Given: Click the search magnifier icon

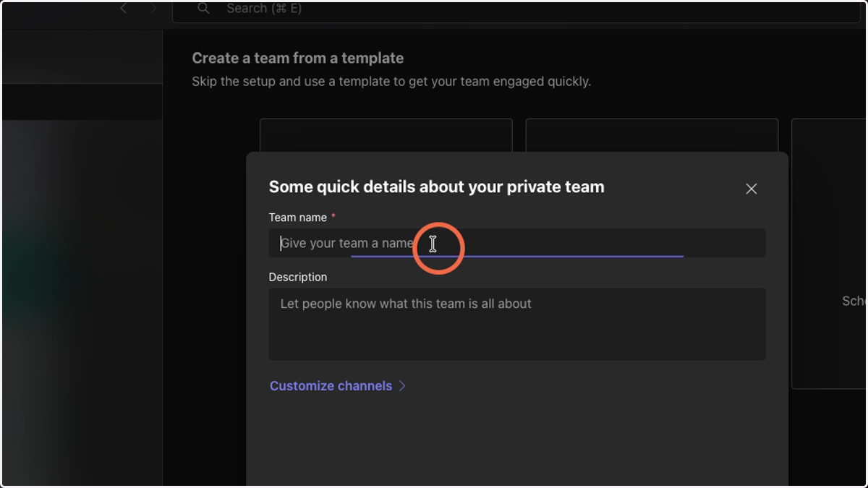Looking at the screenshot, I should tap(204, 9).
